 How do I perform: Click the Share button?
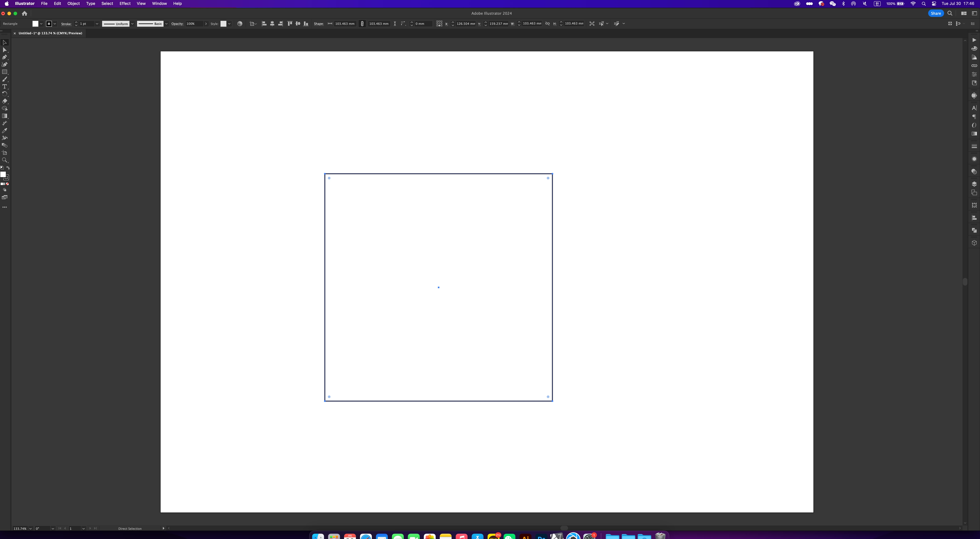936,13
